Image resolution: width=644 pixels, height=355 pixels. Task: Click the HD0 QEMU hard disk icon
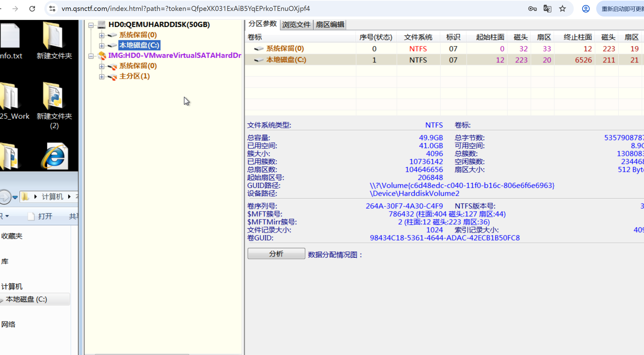[102, 24]
